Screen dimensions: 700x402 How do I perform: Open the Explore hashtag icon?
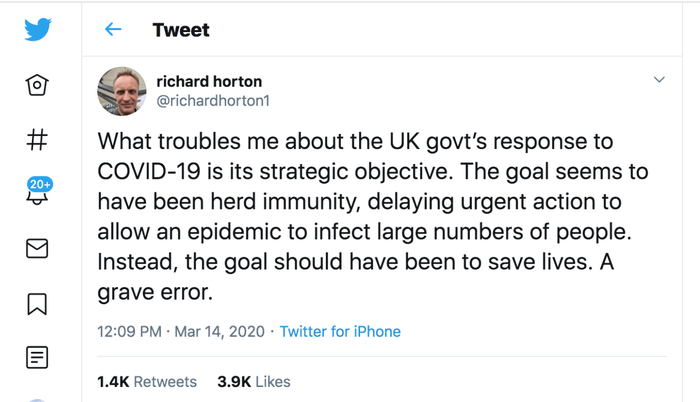pos(37,139)
